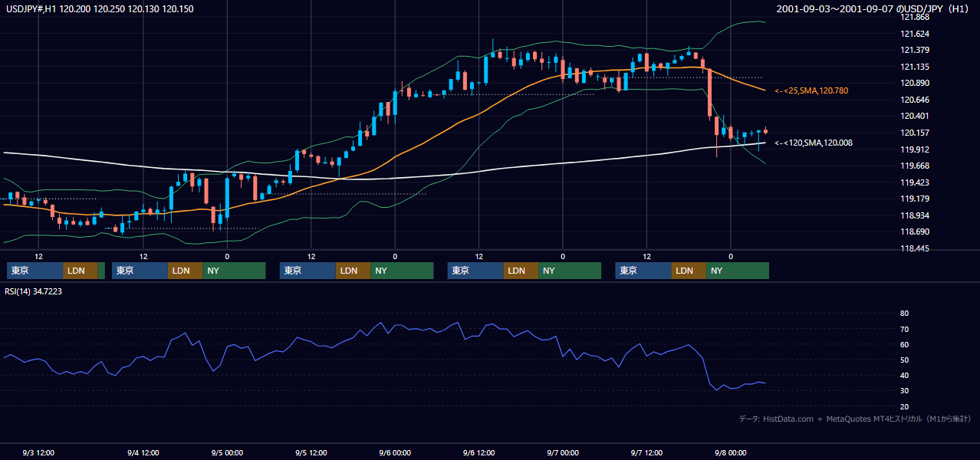Click RSI scale level 30
The height and width of the screenshot is (460, 980).
pyautogui.click(x=904, y=390)
